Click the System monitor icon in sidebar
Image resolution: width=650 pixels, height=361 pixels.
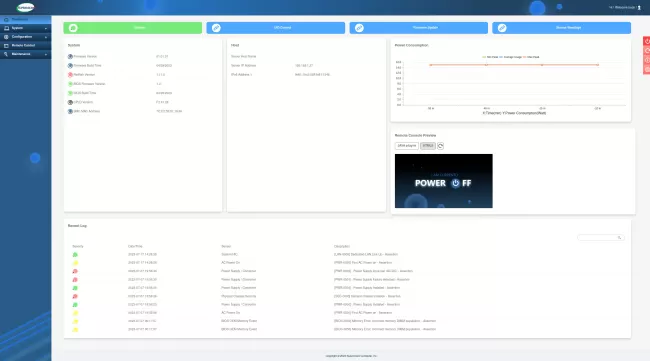(6, 28)
